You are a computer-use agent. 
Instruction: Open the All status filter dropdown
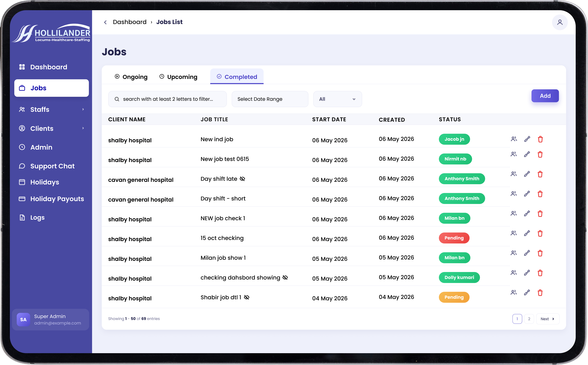(x=337, y=99)
